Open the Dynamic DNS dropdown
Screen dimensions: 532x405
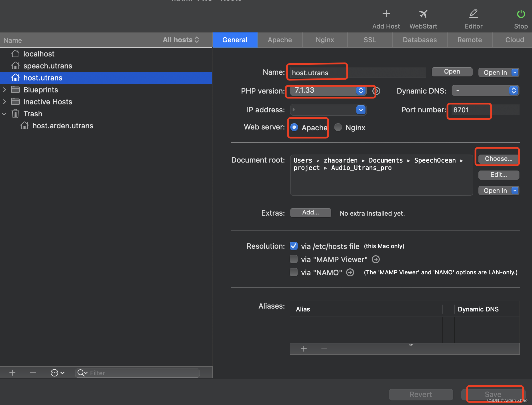click(485, 91)
